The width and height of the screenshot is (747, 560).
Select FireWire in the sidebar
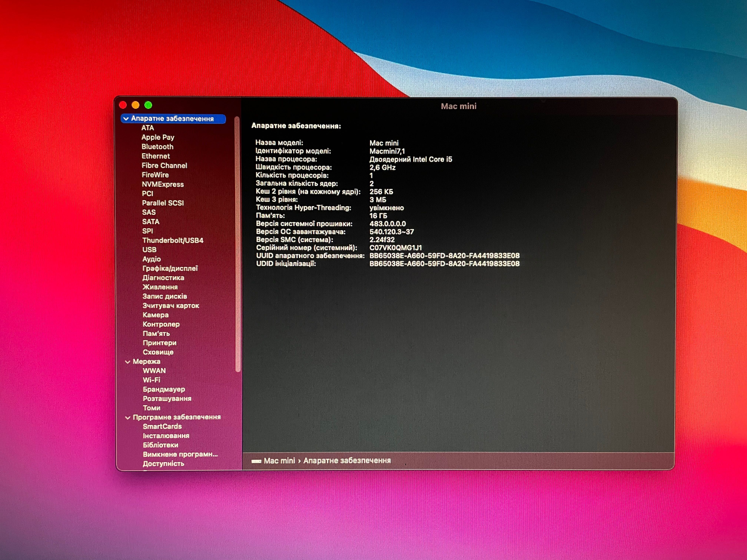click(x=155, y=175)
